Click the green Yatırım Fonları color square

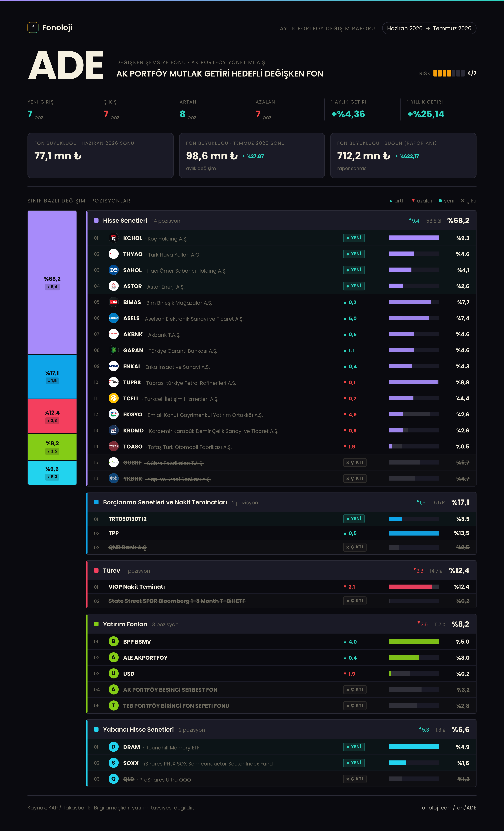pos(96,624)
